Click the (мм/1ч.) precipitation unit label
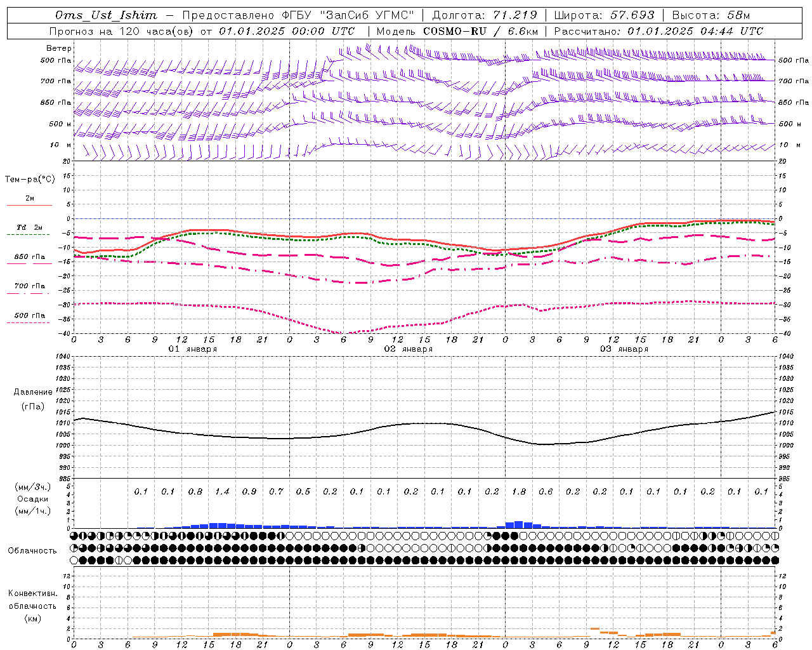Screen dimensions: 812x650 pos(33,511)
